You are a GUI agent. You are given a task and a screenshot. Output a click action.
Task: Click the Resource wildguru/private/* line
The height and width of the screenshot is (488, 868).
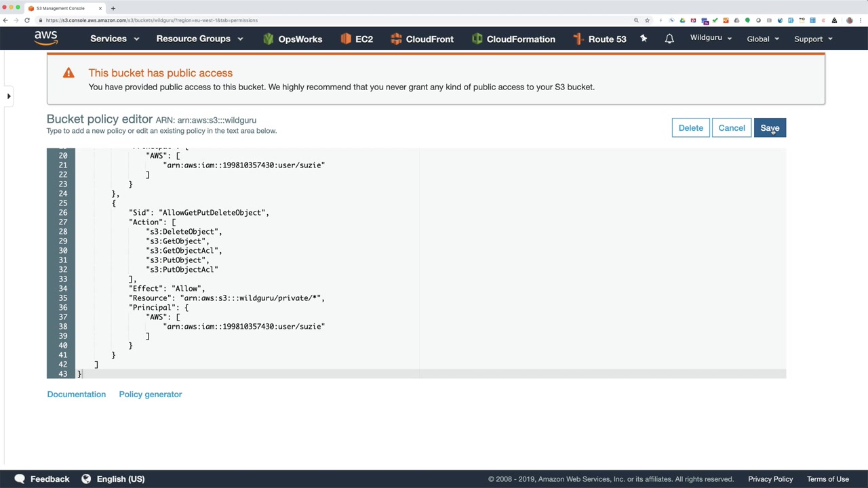coord(227,298)
